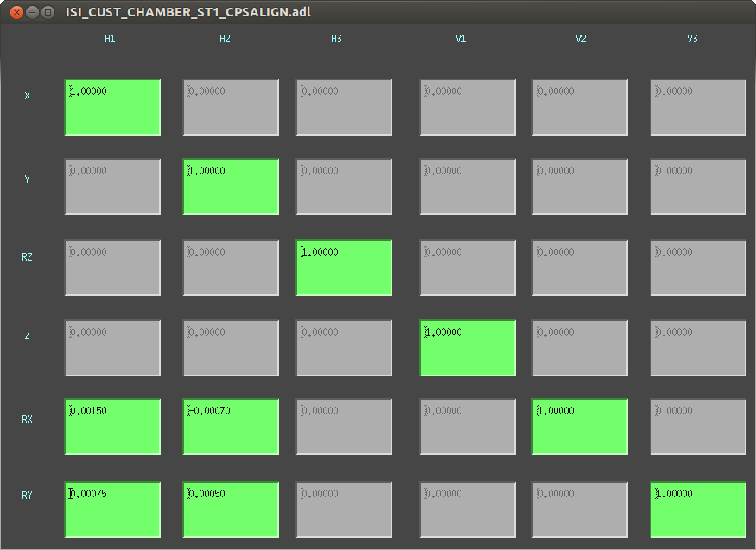Click the X row H1 matrix field
Image resolution: width=756 pixels, height=550 pixels.
click(112, 107)
